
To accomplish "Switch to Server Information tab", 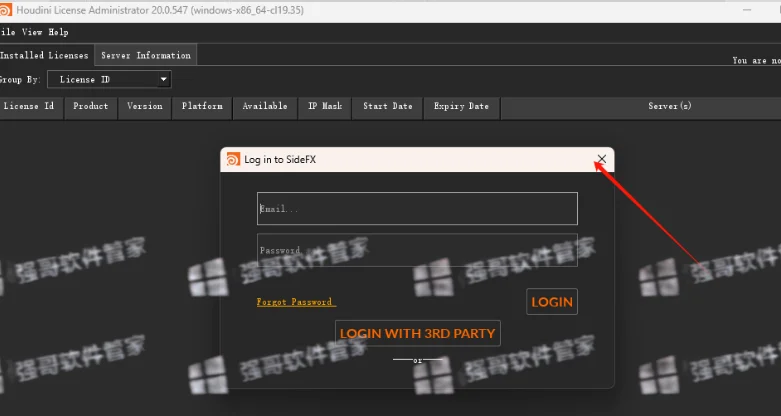I will point(146,55).
